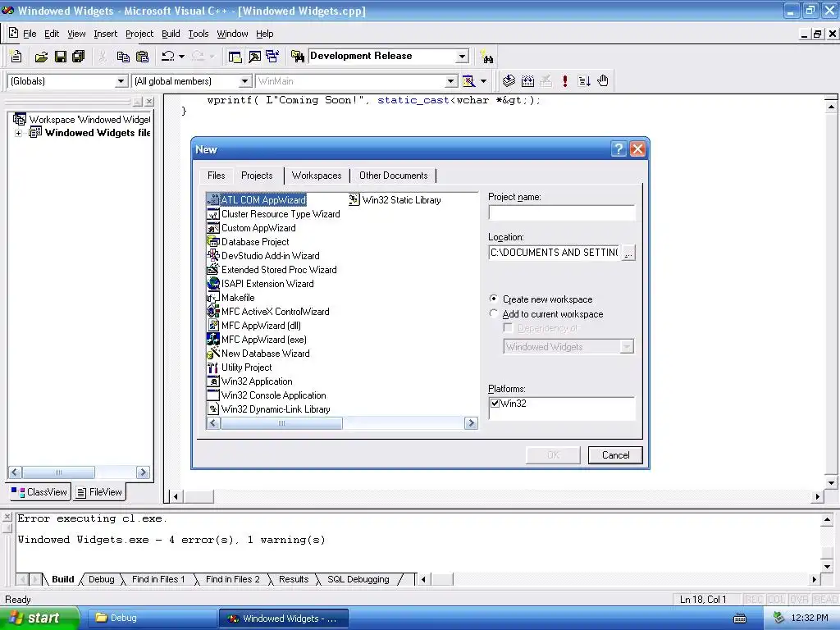Click the Copy toolbar icon
This screenshot has height=630, width=840.
pyautogui.click(x=123, y=57)
